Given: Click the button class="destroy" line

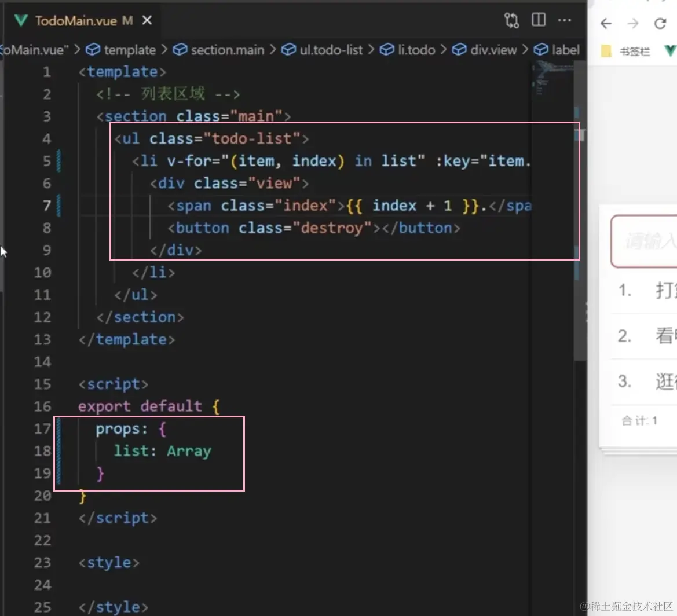Looking at the screenshot, I should tap(314, 228).
